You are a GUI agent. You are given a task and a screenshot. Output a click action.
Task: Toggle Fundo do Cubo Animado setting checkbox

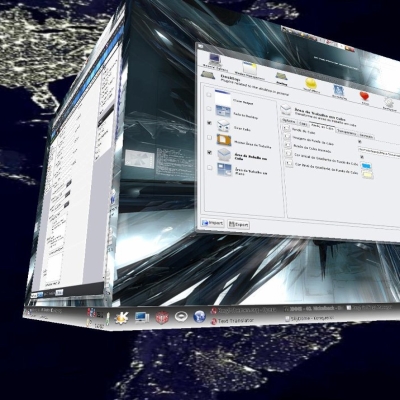(362, 157)
